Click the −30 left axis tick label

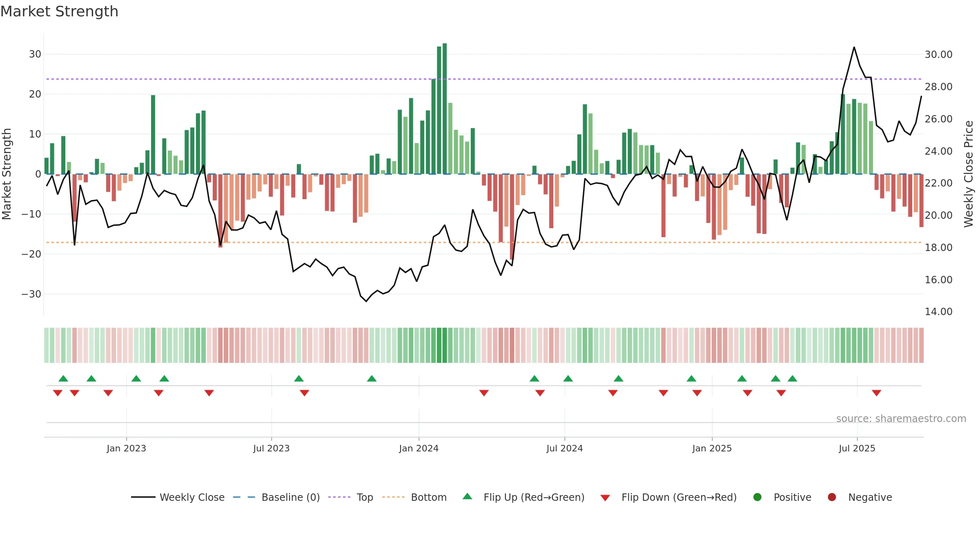click(31, 294)
